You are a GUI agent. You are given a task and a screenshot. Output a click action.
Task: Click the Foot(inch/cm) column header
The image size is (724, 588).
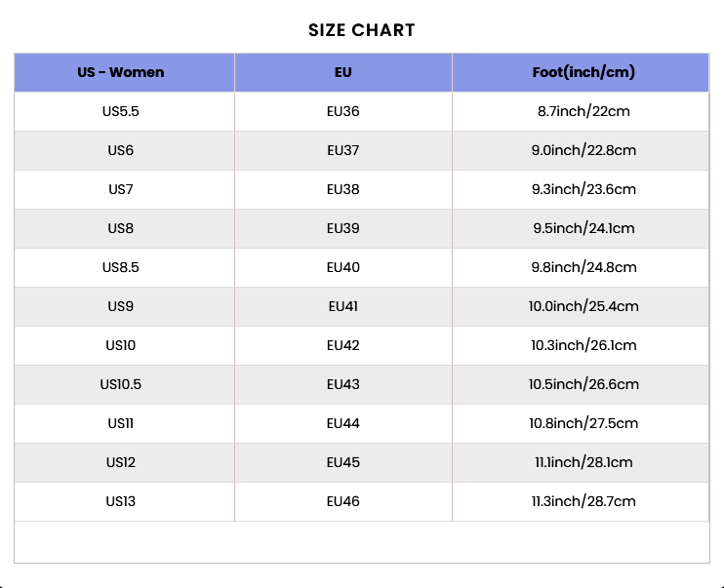[x=583, y=72]
